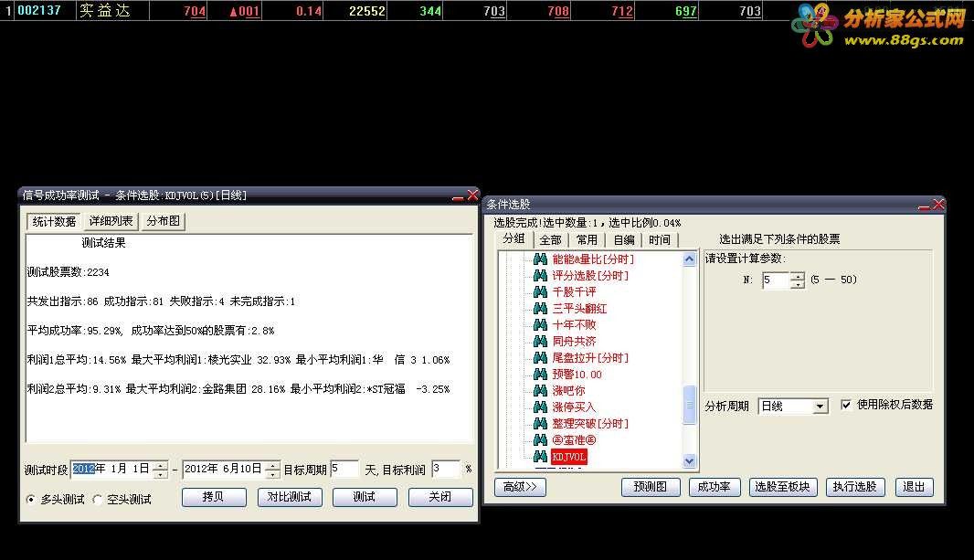Click the 选股至板块 button
The image size is (974, 560).
coord(783,487)
